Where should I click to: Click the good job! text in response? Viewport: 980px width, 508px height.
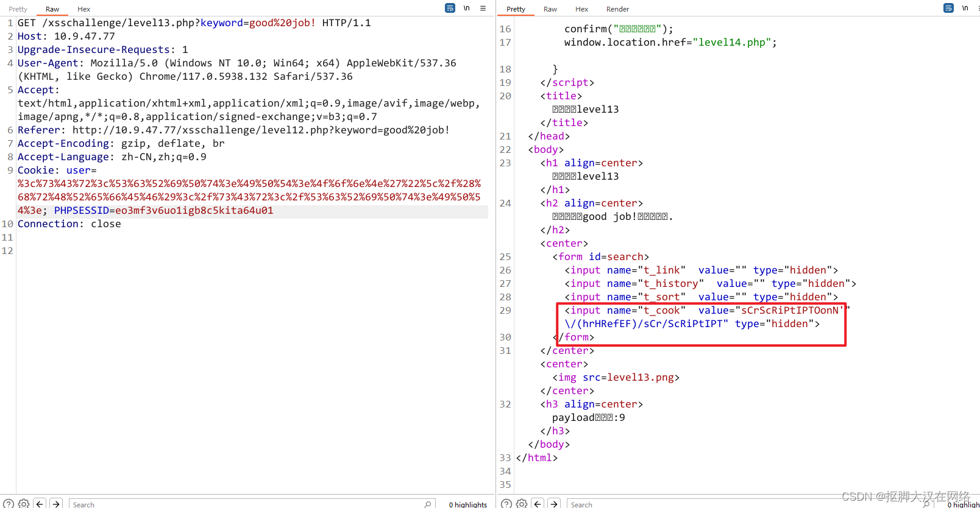[609, 216]
